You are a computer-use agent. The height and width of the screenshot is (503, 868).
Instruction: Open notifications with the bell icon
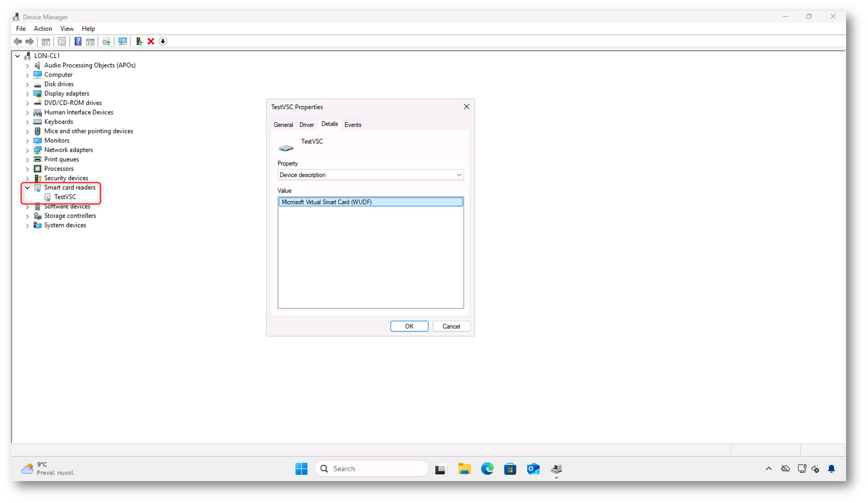tap(831, 469)
